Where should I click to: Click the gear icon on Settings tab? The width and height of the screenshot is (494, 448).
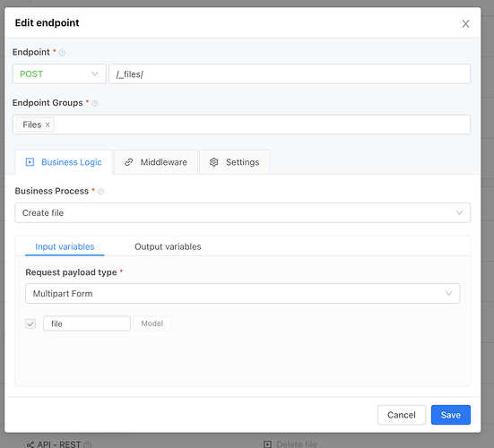point(214,162)
